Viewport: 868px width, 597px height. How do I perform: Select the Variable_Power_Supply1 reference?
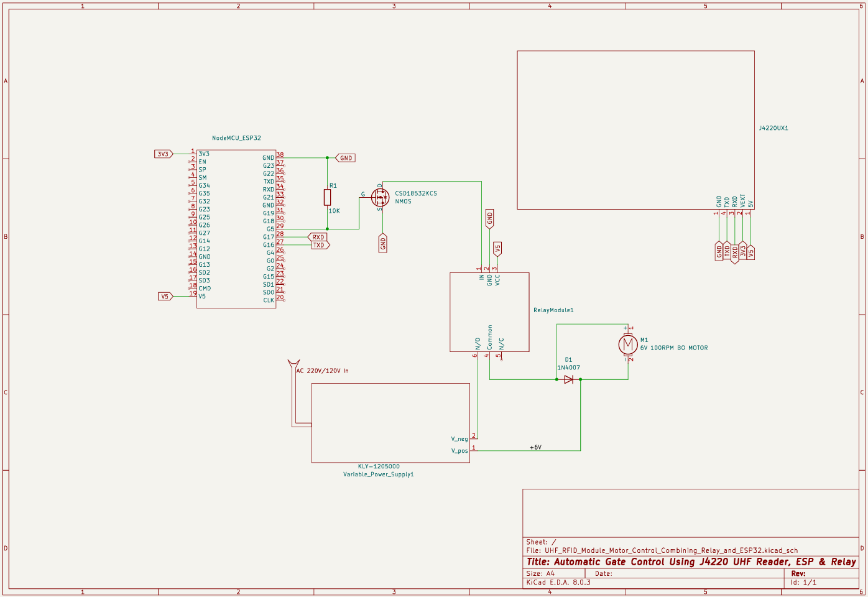[379, 474]
